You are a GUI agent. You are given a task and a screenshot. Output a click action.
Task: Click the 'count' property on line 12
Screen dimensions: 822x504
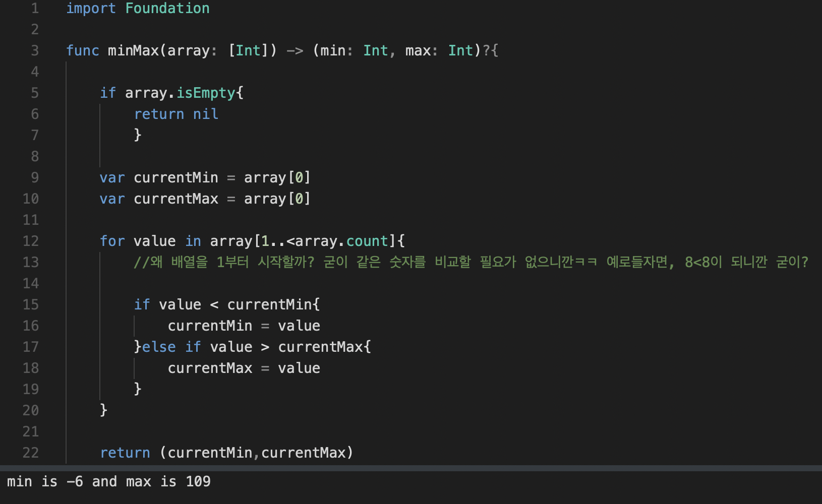(x=367, y=241)
